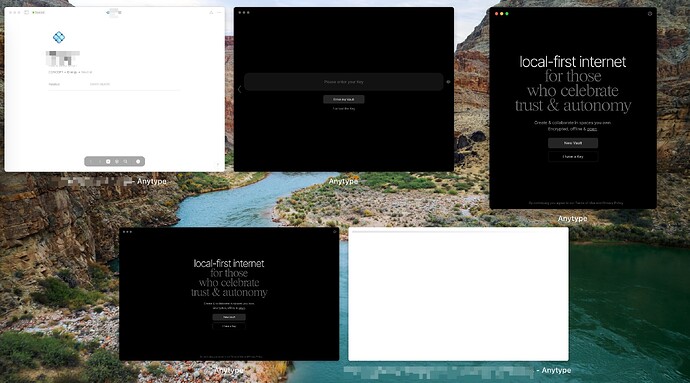Viewport: 690px width, 383px height.
Task: Click the 'Relation' row in the white object window
Action: click(114, 84)
